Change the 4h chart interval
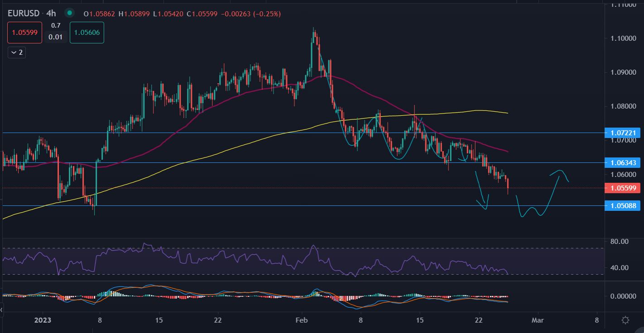This screenshot has height=333, width=644. pos(51,14)
